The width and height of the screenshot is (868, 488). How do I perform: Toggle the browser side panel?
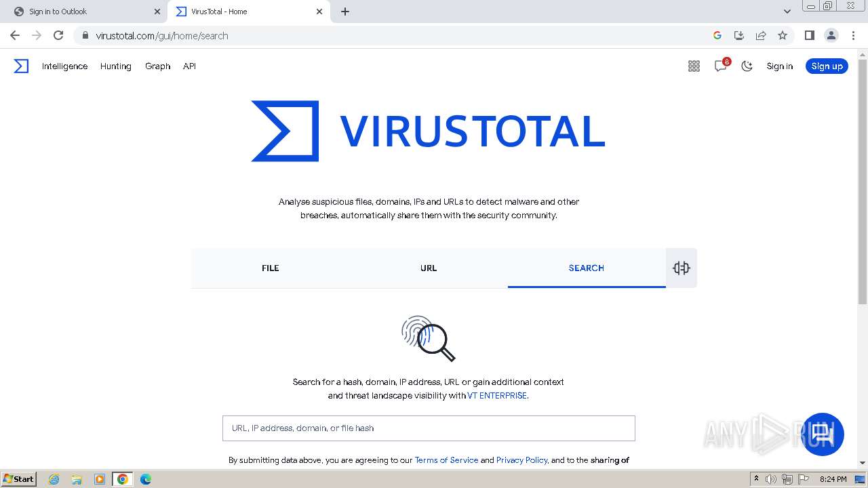(x=809, y=35)
